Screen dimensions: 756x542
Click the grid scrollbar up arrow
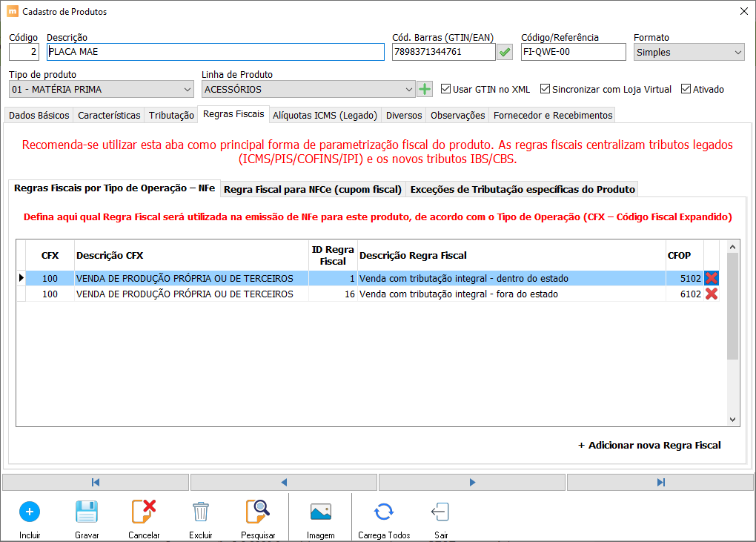(732, 247)
